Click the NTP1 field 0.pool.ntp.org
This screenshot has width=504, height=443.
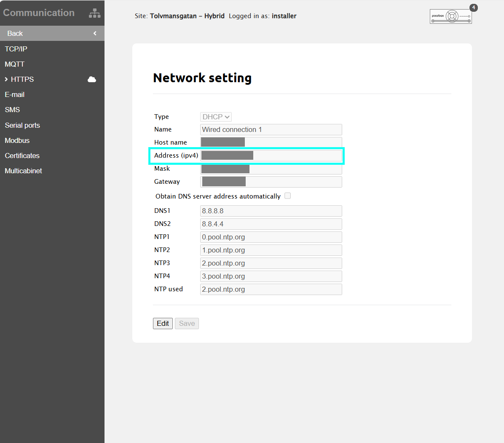271,237
